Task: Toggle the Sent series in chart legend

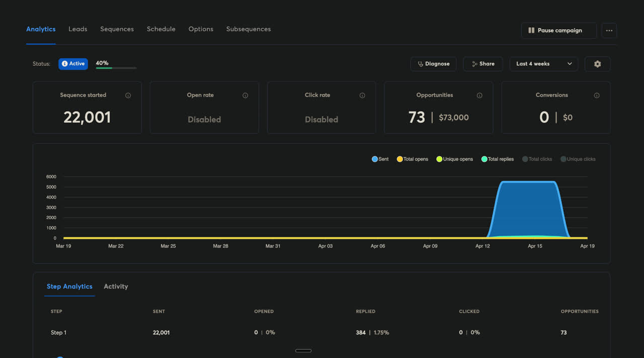Action: coord(379,159)
